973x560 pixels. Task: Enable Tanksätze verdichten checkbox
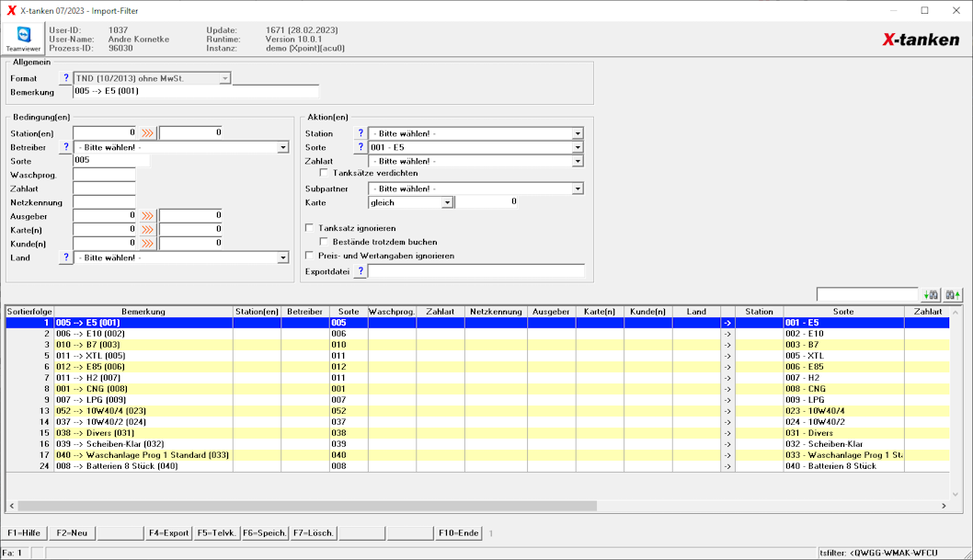point(324,173)
